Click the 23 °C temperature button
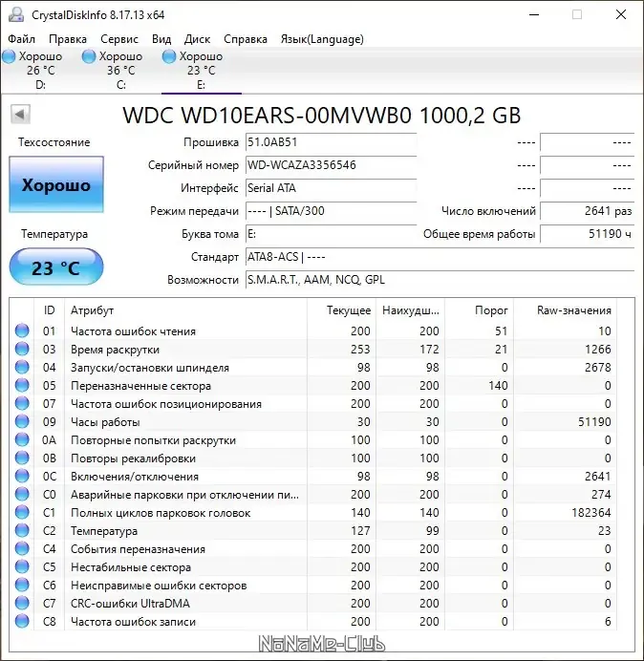The image size is (644, 661). [x=56, y=267]
